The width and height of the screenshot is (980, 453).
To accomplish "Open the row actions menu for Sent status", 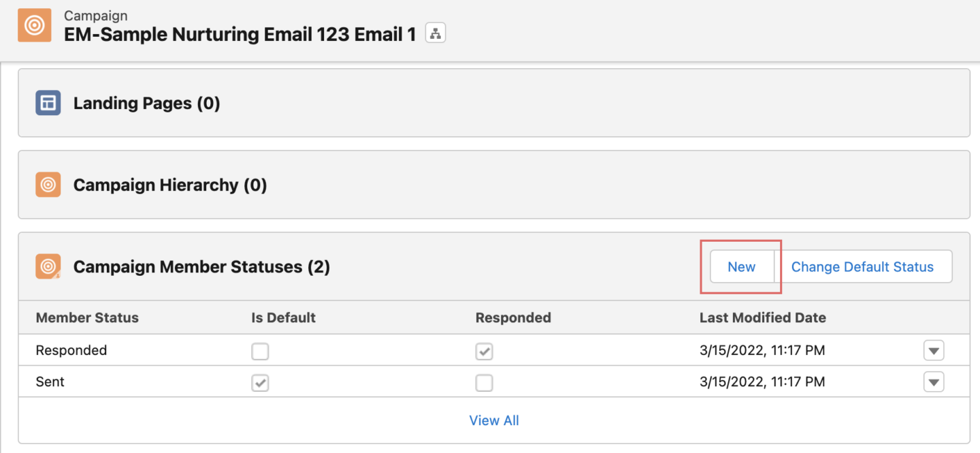I will (x=933, y=382).
